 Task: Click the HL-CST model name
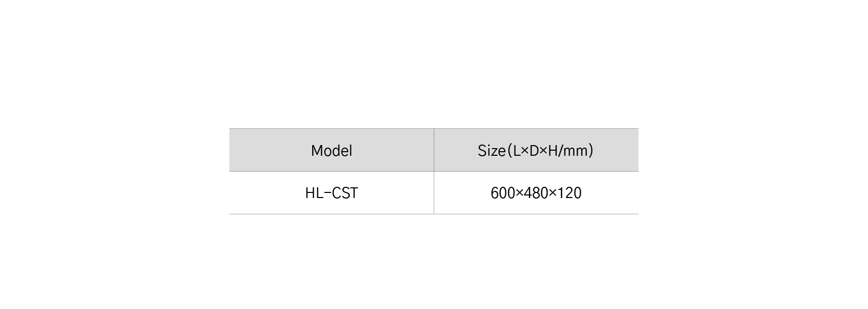(332, 193)
